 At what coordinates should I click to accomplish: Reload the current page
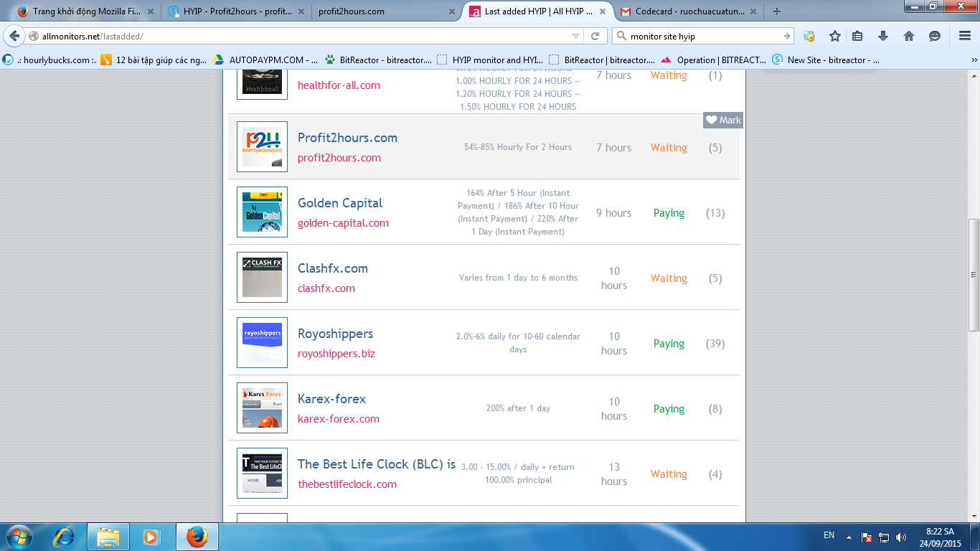click(x=595, y=36)
